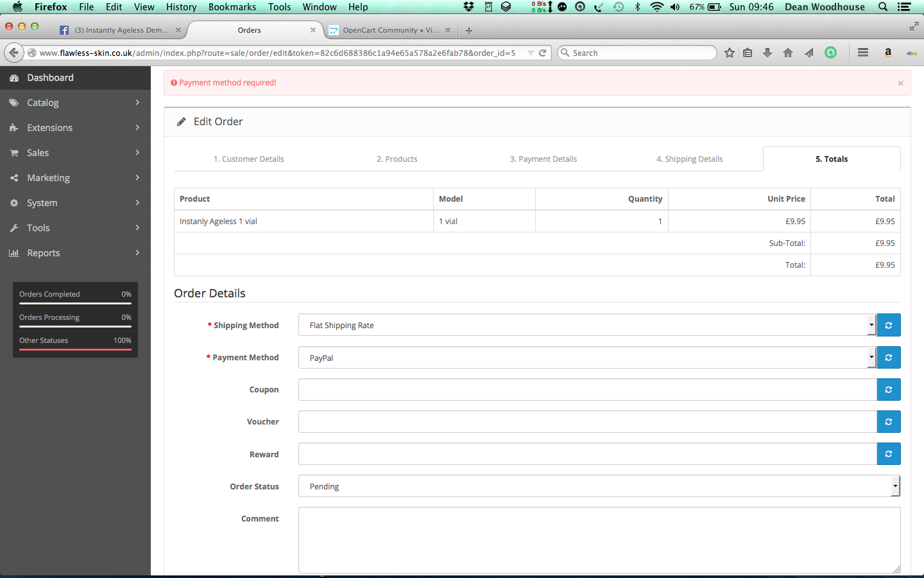Switch to 2. Products tab
The image size is (924, 578).
[x=397, y=159]
